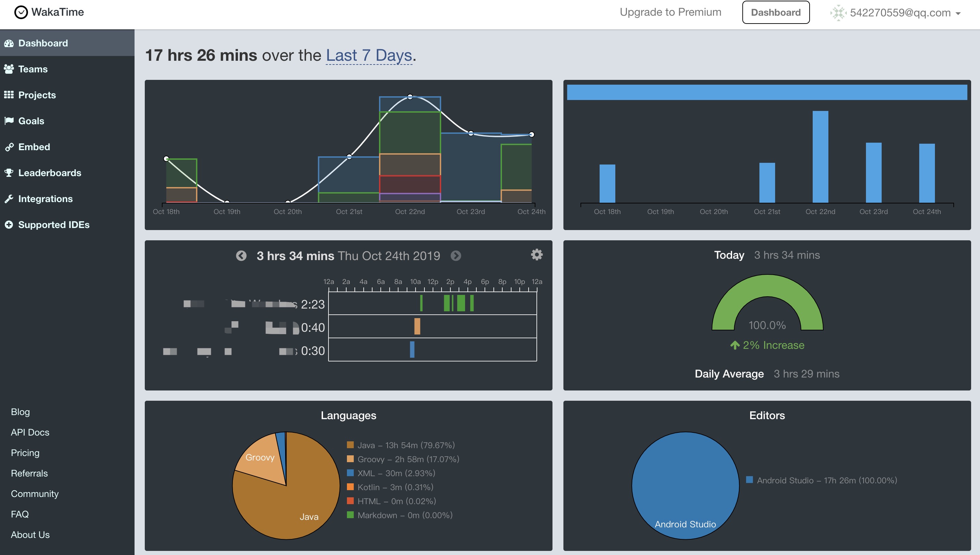
Task: Click 'Java – 13h 54m (79.67%)' legend text
Action: tap(406, 445)
